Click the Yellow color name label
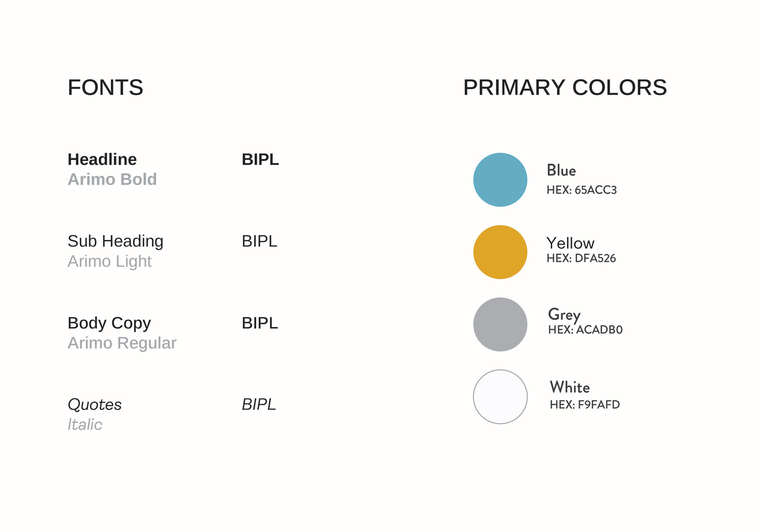Screen dimensions: 761x532 coord(570,243)
